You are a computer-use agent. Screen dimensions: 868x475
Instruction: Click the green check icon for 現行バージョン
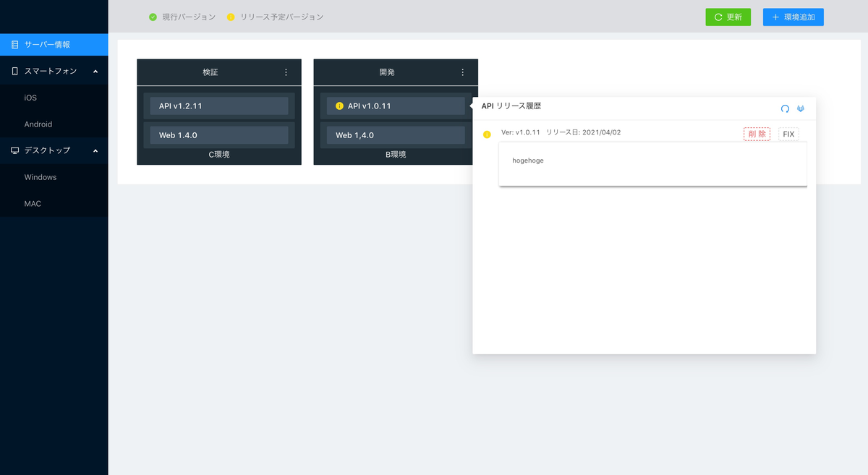[153, 17]
